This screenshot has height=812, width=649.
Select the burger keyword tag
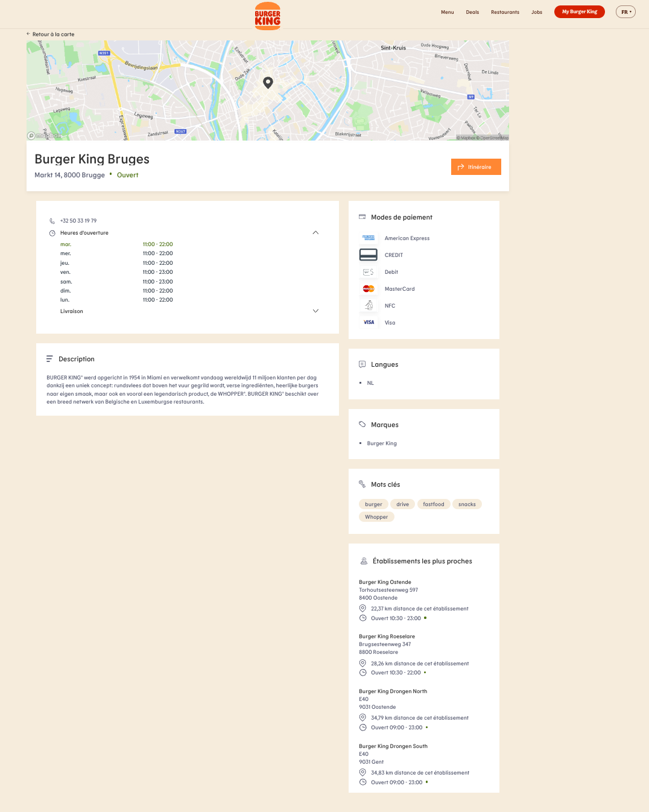373,504
